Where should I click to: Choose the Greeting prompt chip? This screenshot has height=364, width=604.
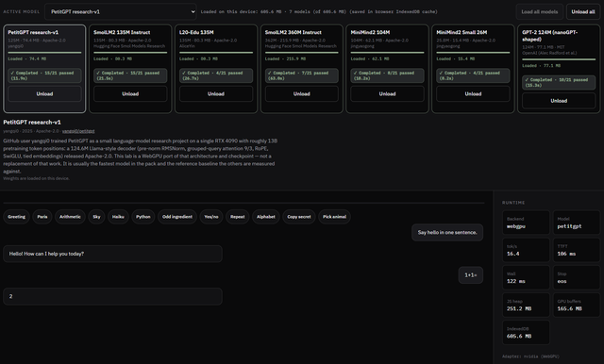(x=17, y=217)
